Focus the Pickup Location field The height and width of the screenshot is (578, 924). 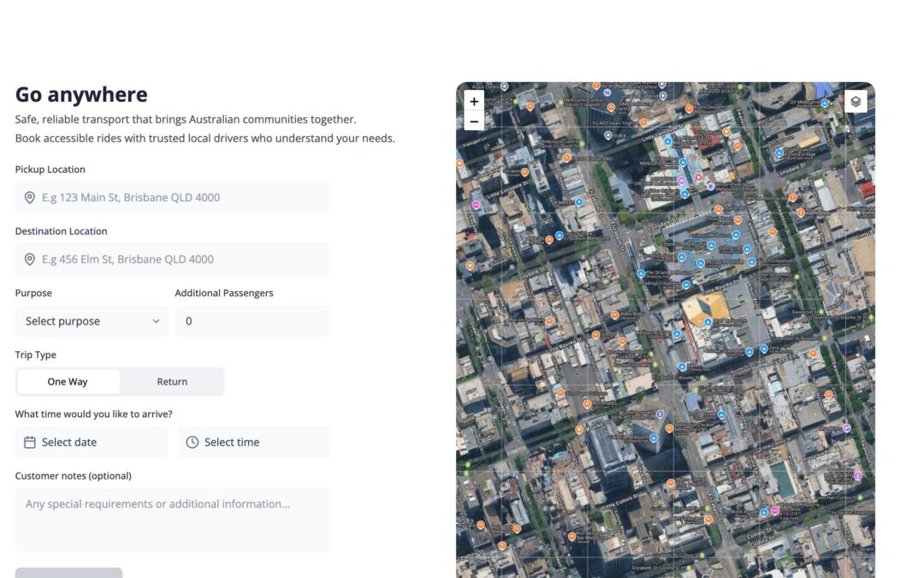pos(173,198)
